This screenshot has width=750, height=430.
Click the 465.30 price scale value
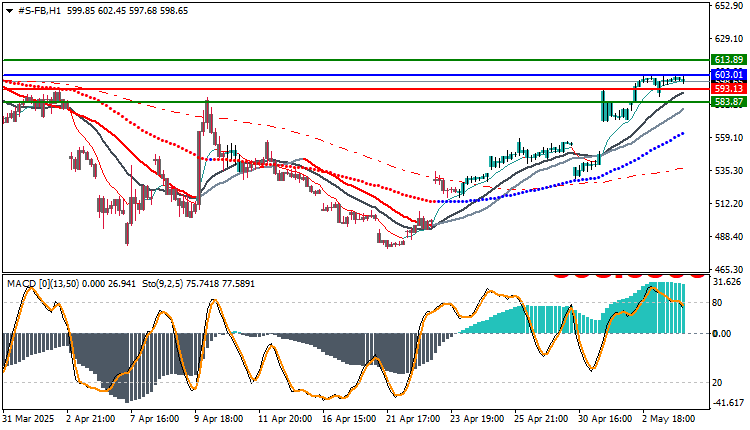728,270
